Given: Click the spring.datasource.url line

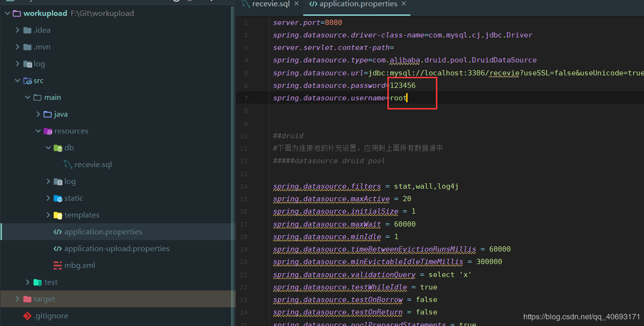Looking at the screenshot, I should click(x=458, y=73).
